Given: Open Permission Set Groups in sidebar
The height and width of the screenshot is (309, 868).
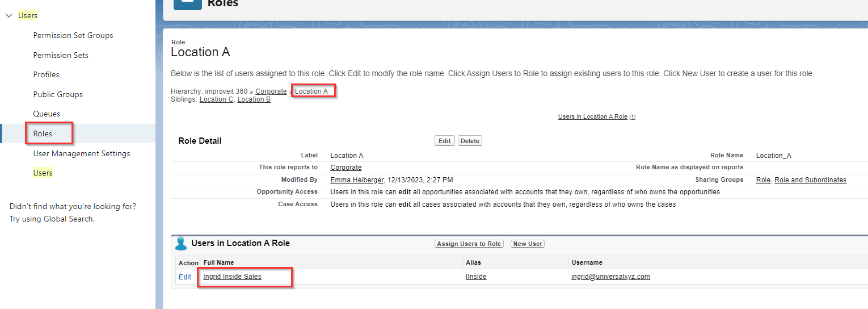Looking at the screenshot, I should tap(73, 35).
